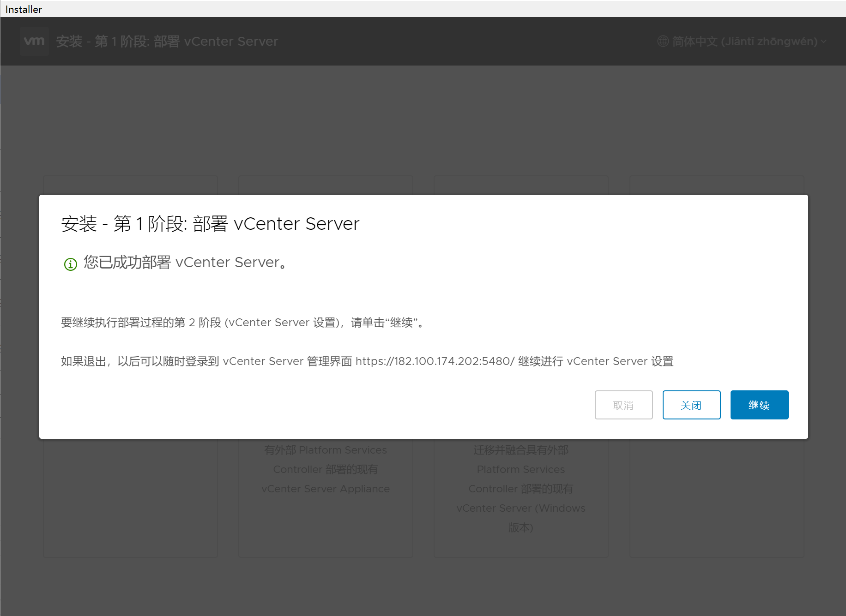Screen dimensions: 846x616
Task: Select the 迁移并融合具有外部 card text
Action: click(521, 450)
